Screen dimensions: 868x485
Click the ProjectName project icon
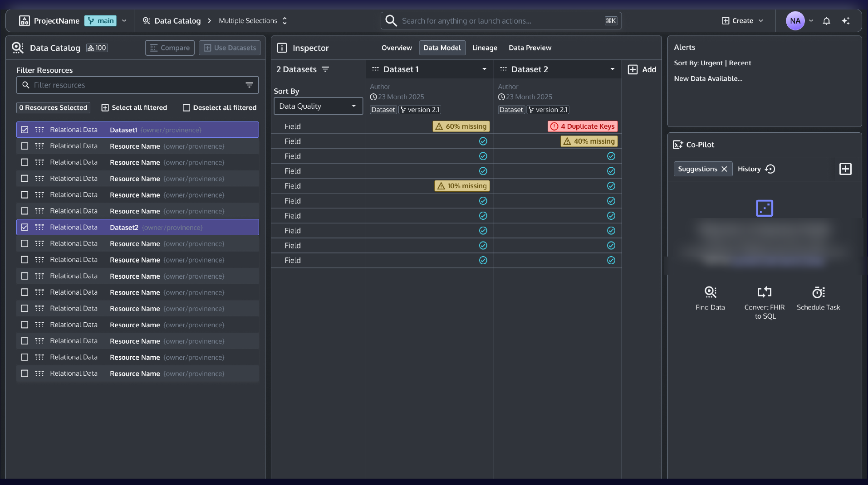[x=25, y=21]
